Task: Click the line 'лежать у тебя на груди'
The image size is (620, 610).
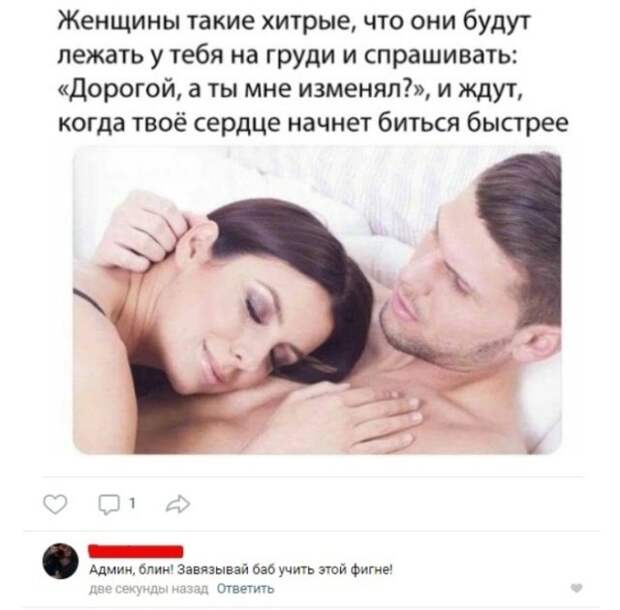Action: point(197,56)
